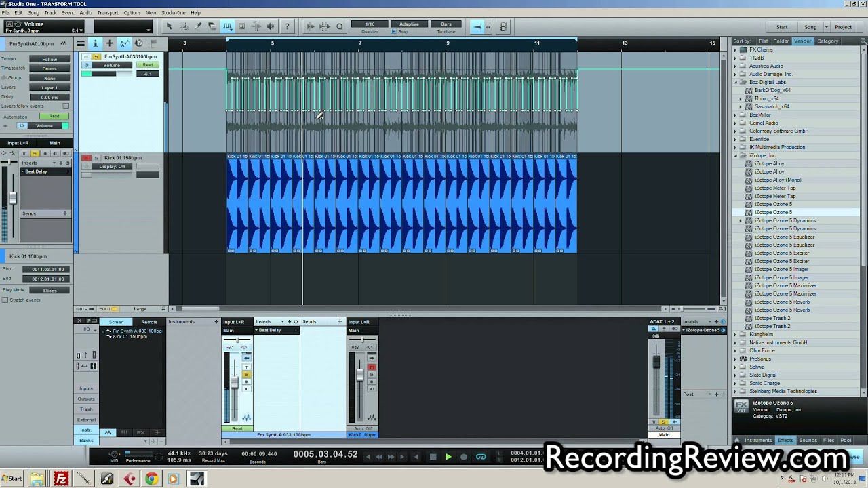The height and width of the screenshot is (488, 868).
Task: Open FileZilla from the taskbar
Action: point(62,479)
